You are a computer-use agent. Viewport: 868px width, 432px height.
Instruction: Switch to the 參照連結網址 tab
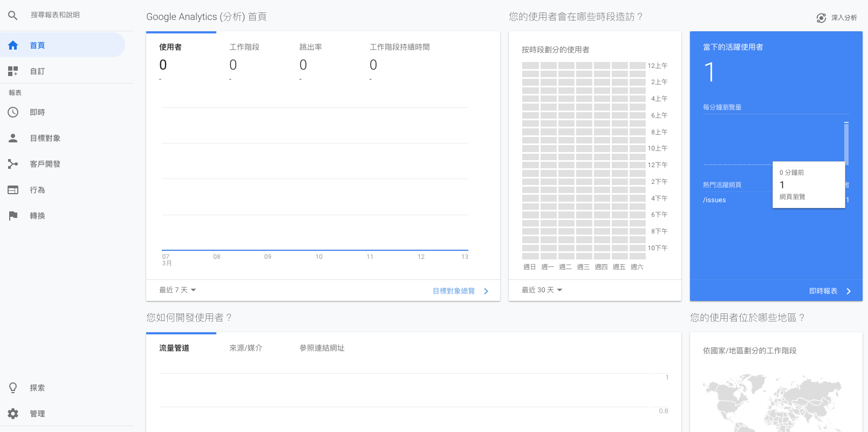[x=322, y=348]
